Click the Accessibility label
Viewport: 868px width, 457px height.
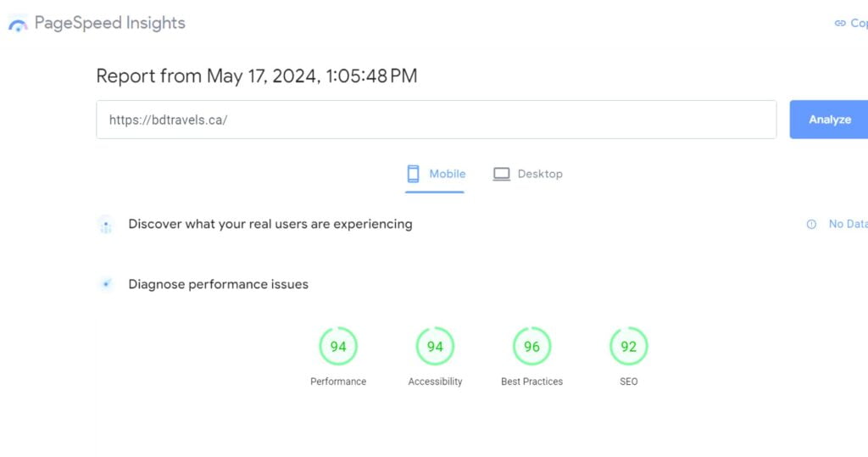[x=435, y=382]
